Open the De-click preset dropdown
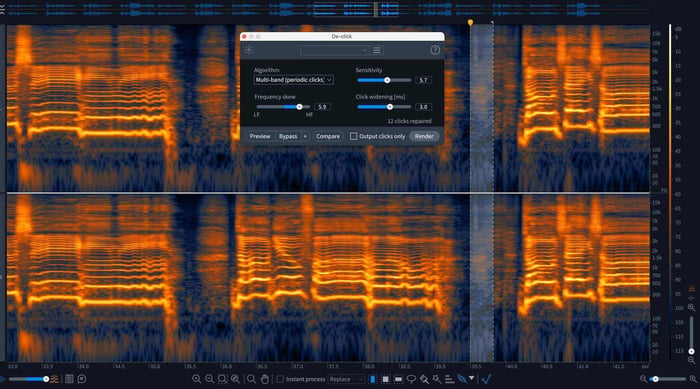This screenshot has width=700, height=389. click(x=335, y=50)
